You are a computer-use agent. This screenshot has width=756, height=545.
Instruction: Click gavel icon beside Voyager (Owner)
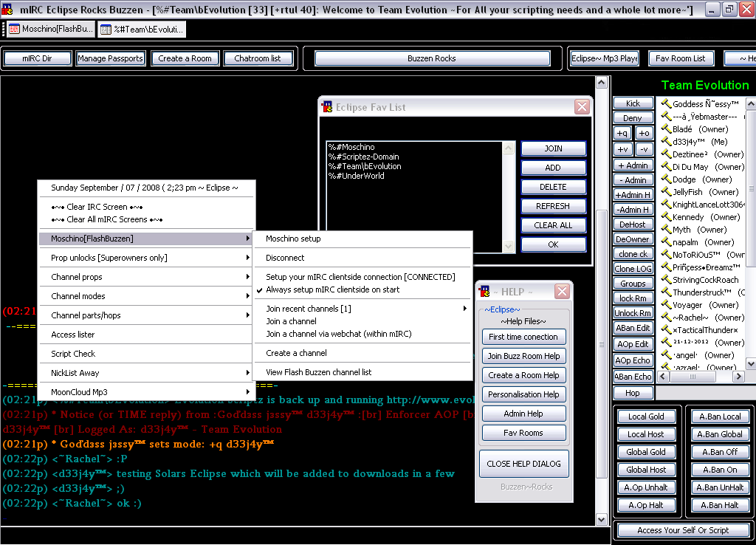pyautogui.click(x=666, y=304)
